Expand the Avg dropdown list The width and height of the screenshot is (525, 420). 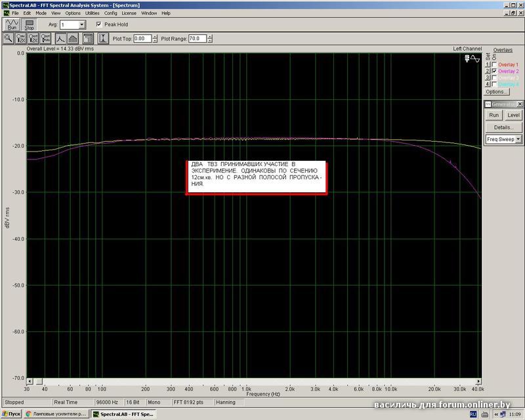pos(81,24)
